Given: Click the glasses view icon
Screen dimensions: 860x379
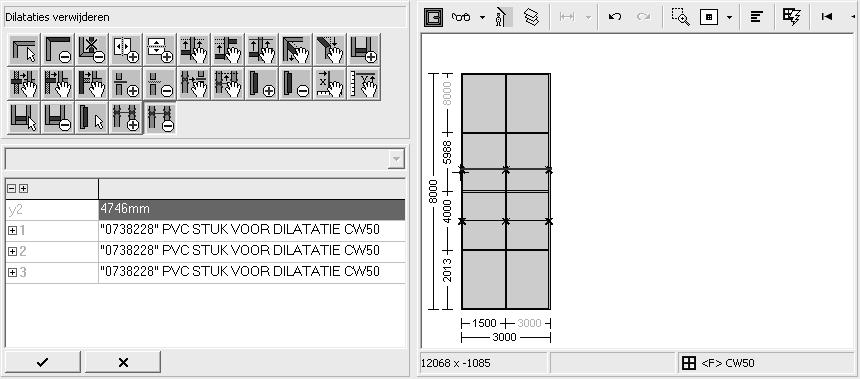Looking at the screenshot, I should coord(461,17).
